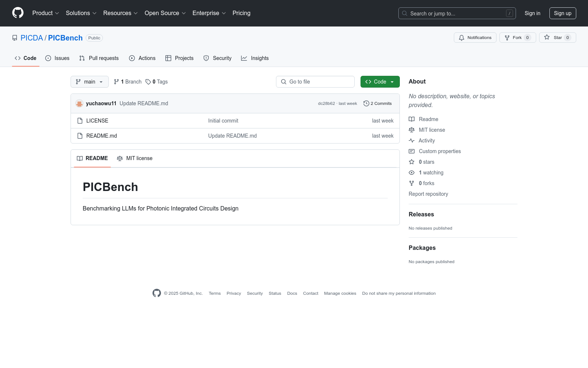
Task: Click the search magnifier icon in header
Action: pyautogui.click(x=405, y=13)
